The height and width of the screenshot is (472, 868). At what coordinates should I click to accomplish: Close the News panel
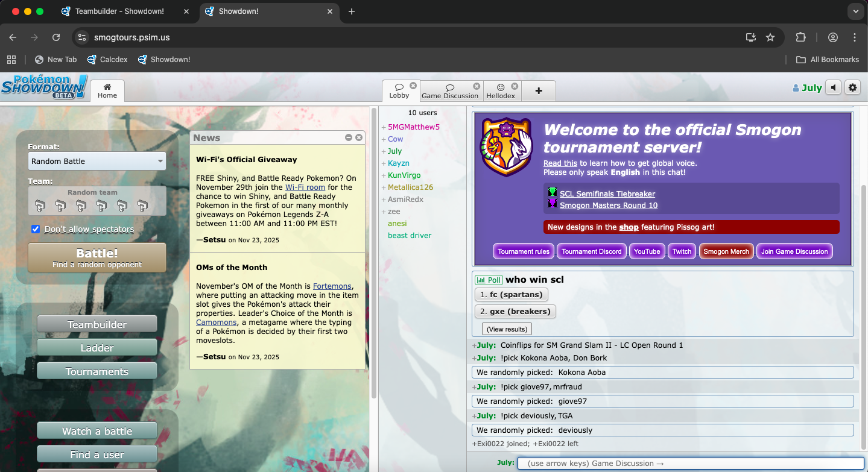(359, 137)
